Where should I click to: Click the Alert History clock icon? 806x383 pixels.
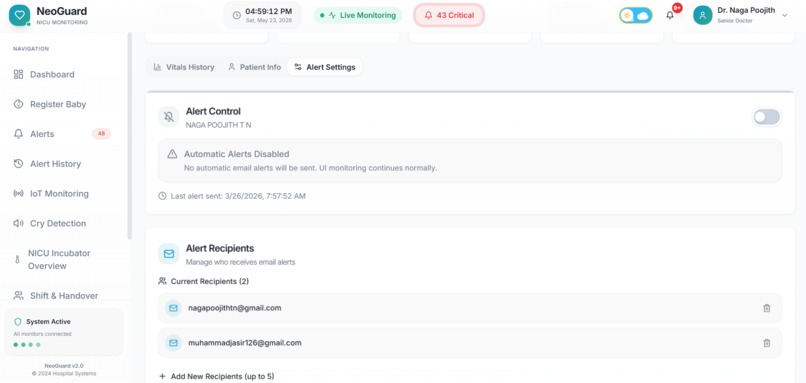(x=19, y=164)
